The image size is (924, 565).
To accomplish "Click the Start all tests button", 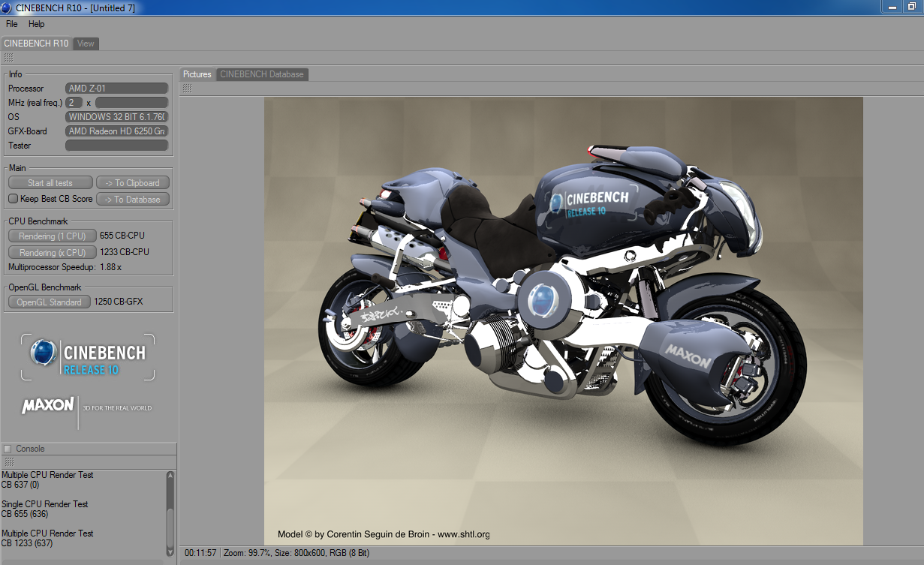I will click(50, 182).
